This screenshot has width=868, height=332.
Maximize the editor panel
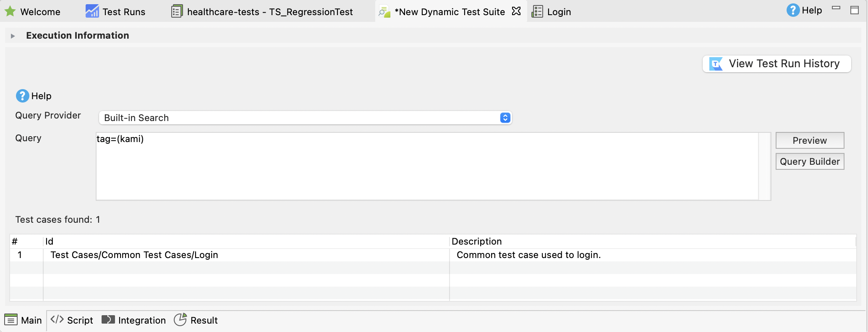tap(855, 10)
